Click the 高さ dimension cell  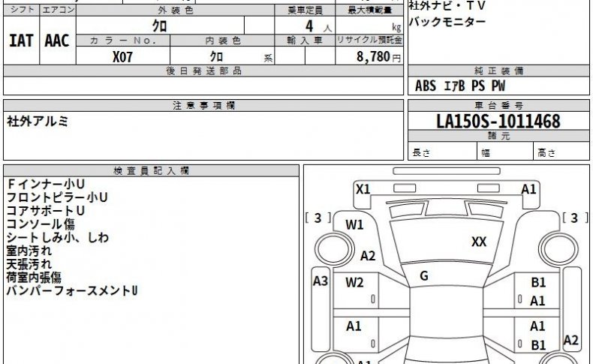561,151
